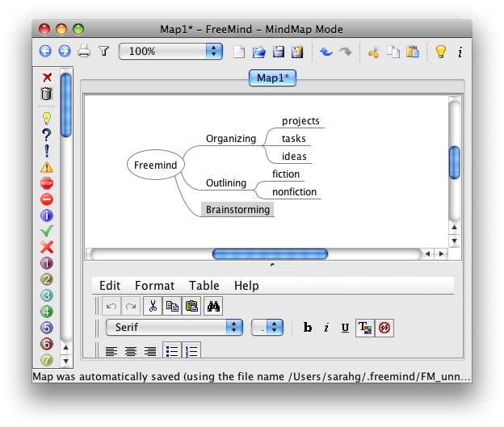Add the green check mark icon
The height and width of the screenshot is (427, 504).
point(47,231)
